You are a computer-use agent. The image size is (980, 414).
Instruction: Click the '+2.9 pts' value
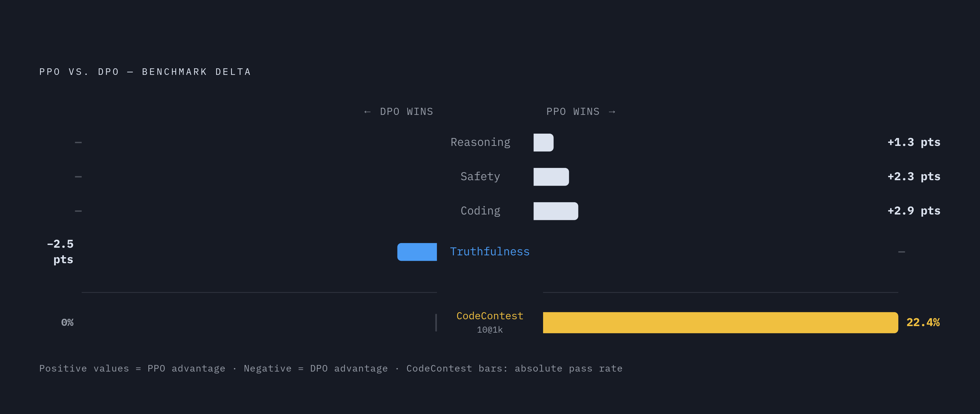click(914, 211)
